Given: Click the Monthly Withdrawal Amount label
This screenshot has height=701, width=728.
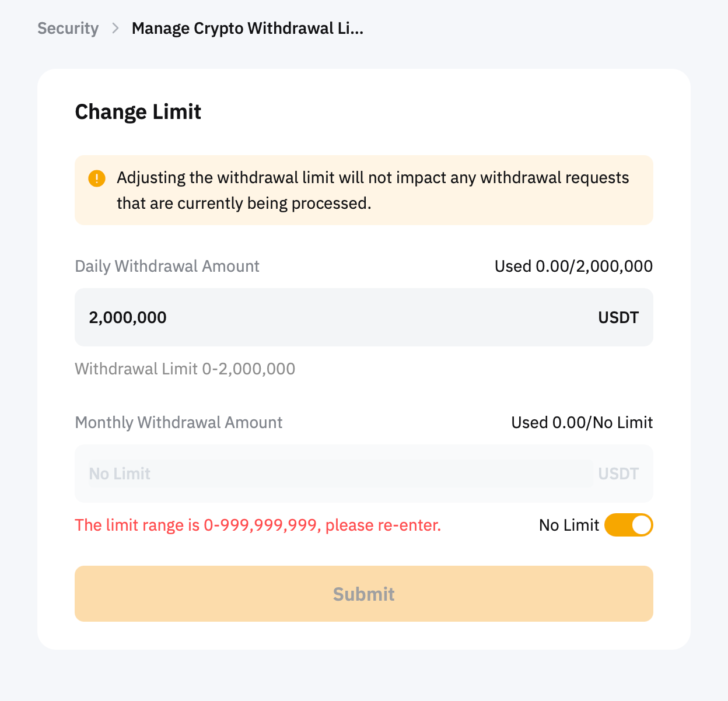Looking at the screenshot, I should click(178, 423).
